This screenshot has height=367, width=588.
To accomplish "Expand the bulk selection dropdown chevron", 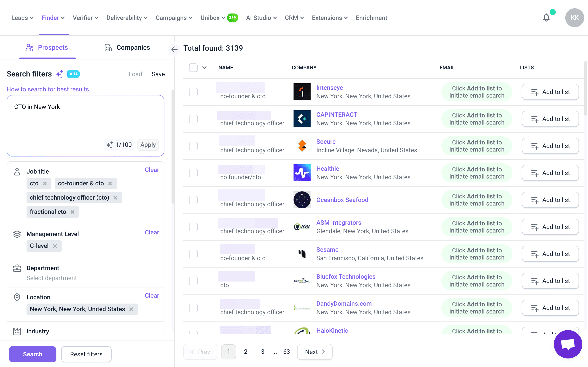I will coord(204,67).
